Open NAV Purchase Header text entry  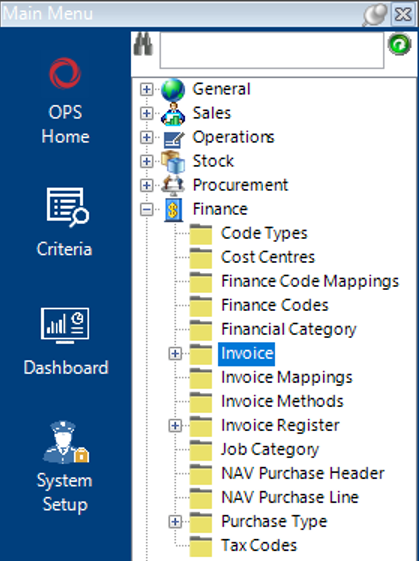pyautogui.click(x=303, y=473)
